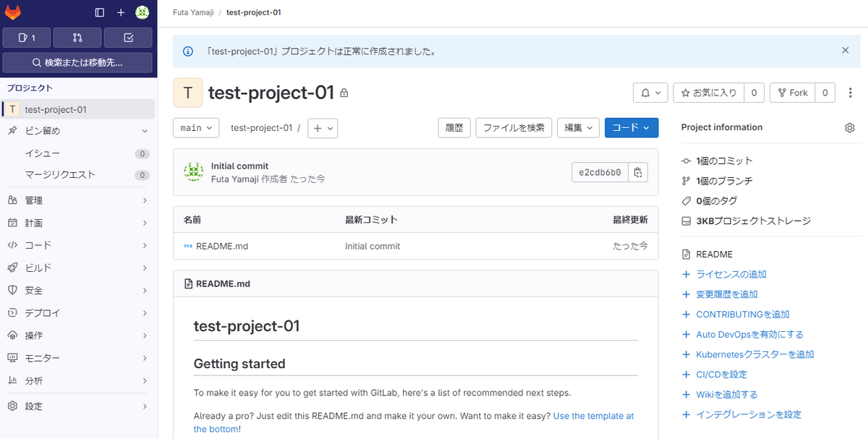This screenshot has height=439, width=868.
Task: Click the お気に入り star button
Action: coord(709,93)
